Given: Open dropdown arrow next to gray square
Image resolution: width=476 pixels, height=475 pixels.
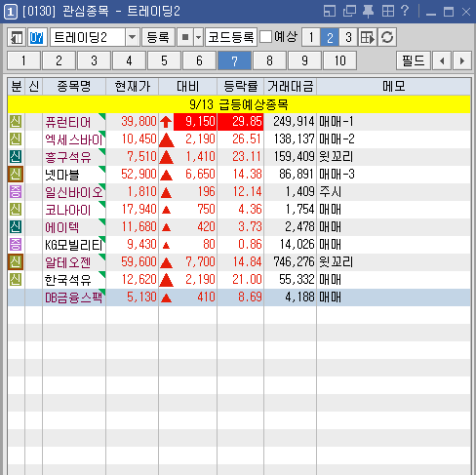Looking at the screenshot, I should pyautogui.click(x=198, y=37).
